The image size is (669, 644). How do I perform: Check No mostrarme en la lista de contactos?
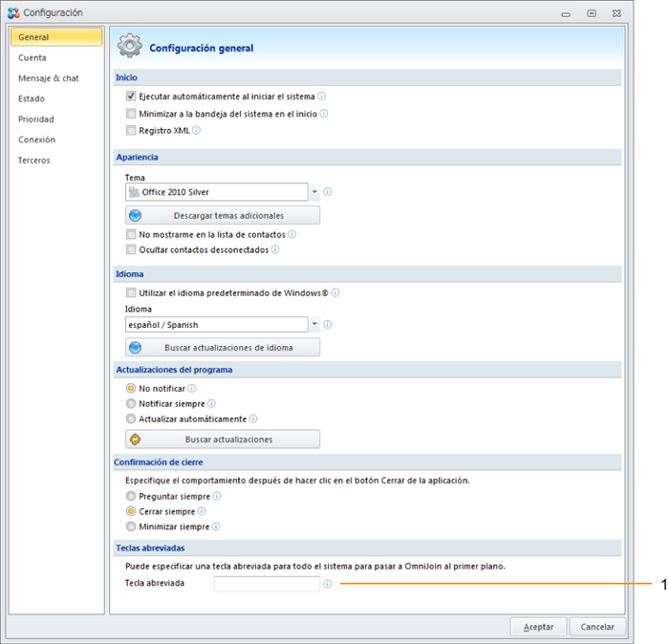[x=131, y=234]
